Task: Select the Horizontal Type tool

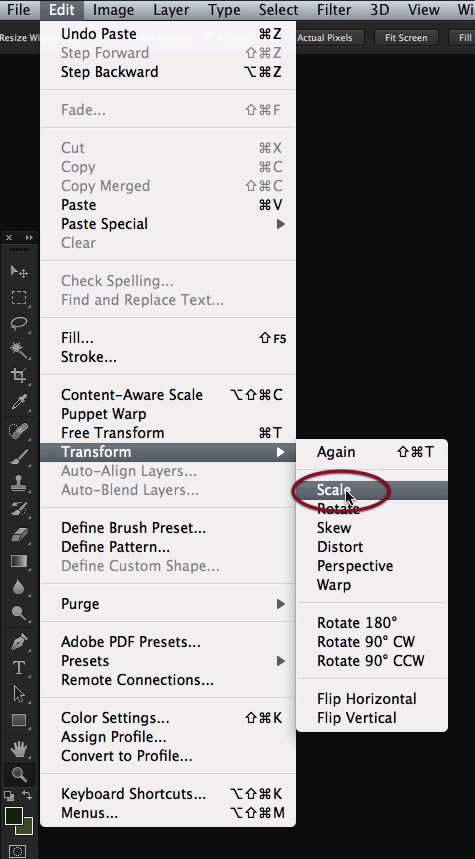Action: tap(19, 667)
